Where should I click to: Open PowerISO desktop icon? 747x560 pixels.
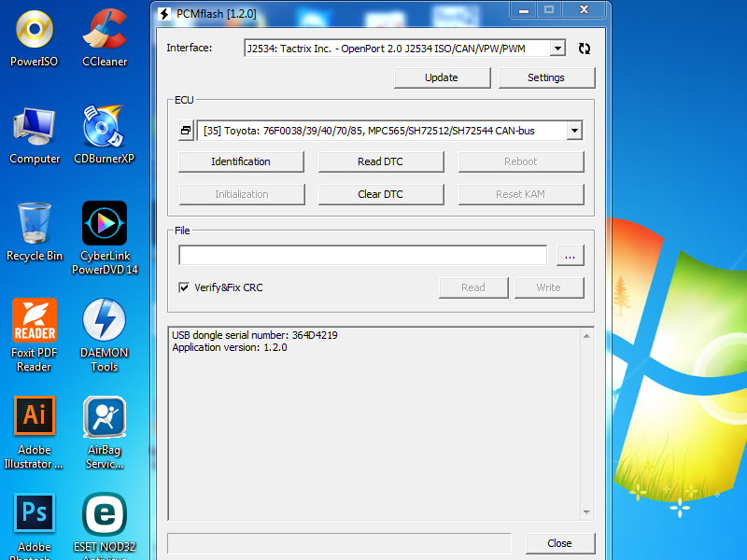tap(35, 38)
